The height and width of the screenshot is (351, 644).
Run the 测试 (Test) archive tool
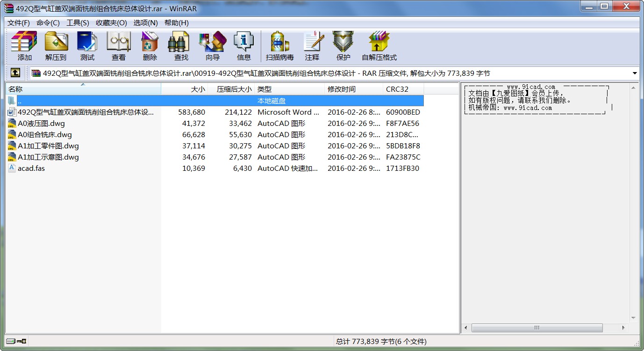tap(87, 46)
